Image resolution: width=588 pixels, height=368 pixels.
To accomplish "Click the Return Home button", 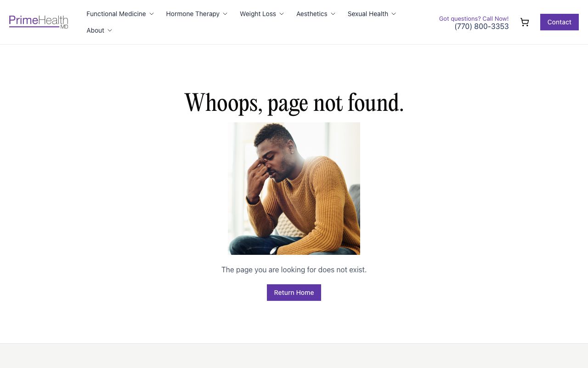I will (x=294, y=293).
